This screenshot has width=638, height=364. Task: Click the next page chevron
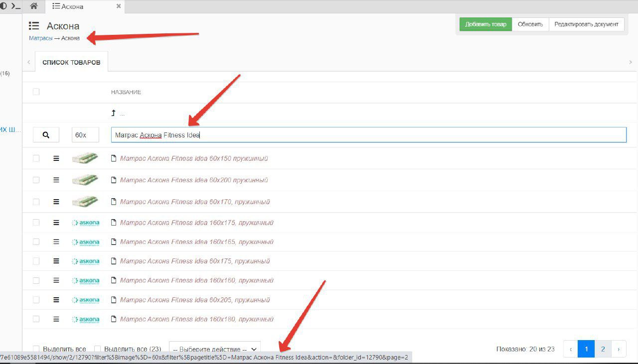(619, 349)
